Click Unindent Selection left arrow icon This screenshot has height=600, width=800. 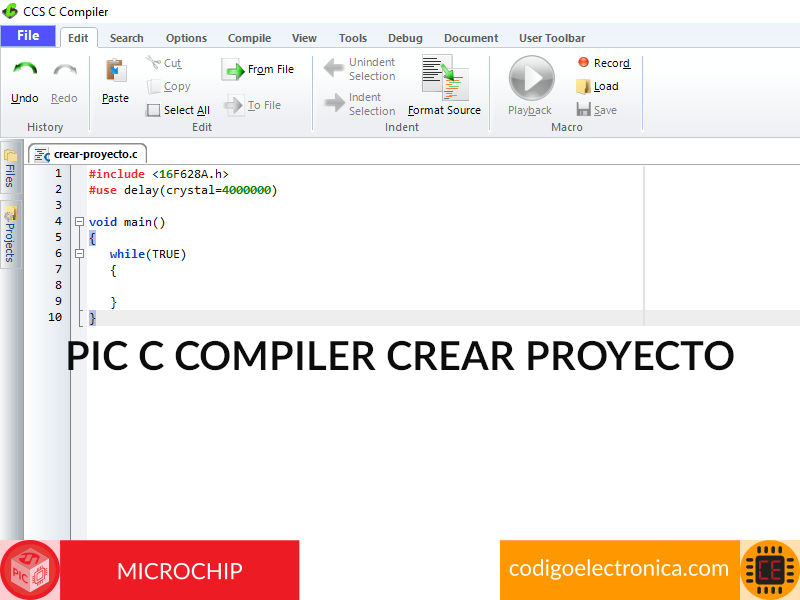click(x=334, y=68)
